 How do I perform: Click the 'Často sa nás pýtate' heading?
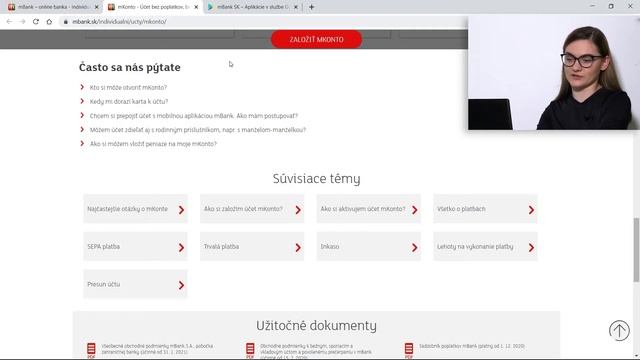click(130, 67)
